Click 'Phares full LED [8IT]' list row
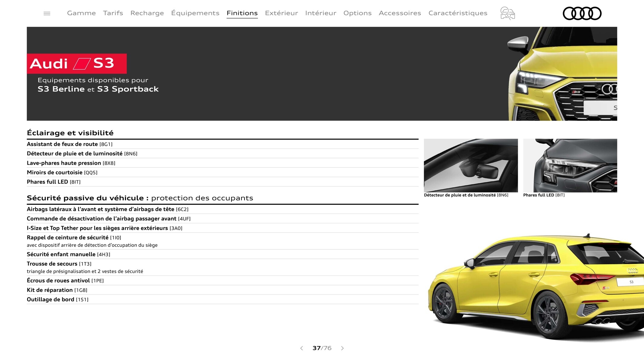This screenshot has height=362, width=644. (x=223, y=182)
